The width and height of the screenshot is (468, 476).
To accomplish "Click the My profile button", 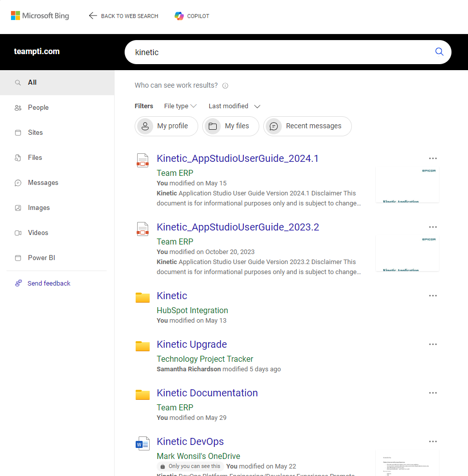I will pyautogui.click(x=166, y=126).
